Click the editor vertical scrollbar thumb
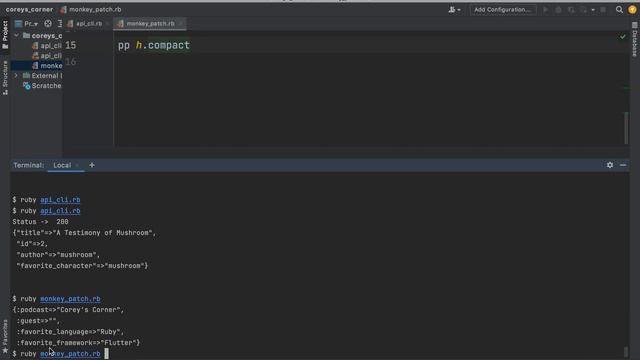The height and width of the screenshot is (360, 640). [x=626, y=128]
